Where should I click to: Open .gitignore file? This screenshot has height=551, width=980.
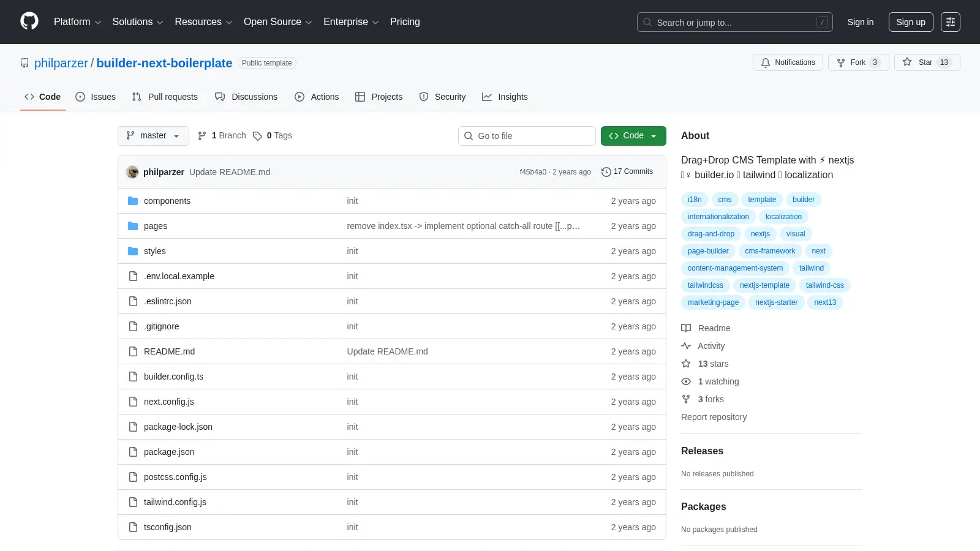pyautogui.click(x=162, y=326)
